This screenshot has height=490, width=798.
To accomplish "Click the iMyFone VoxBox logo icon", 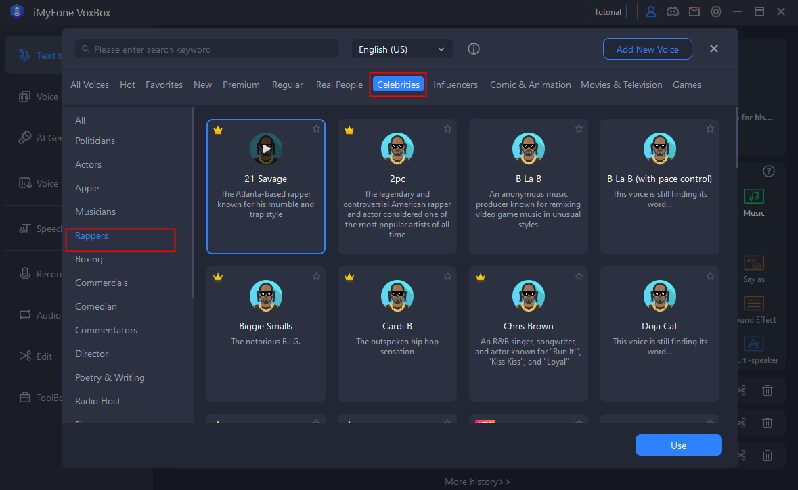I will [17, 11].
